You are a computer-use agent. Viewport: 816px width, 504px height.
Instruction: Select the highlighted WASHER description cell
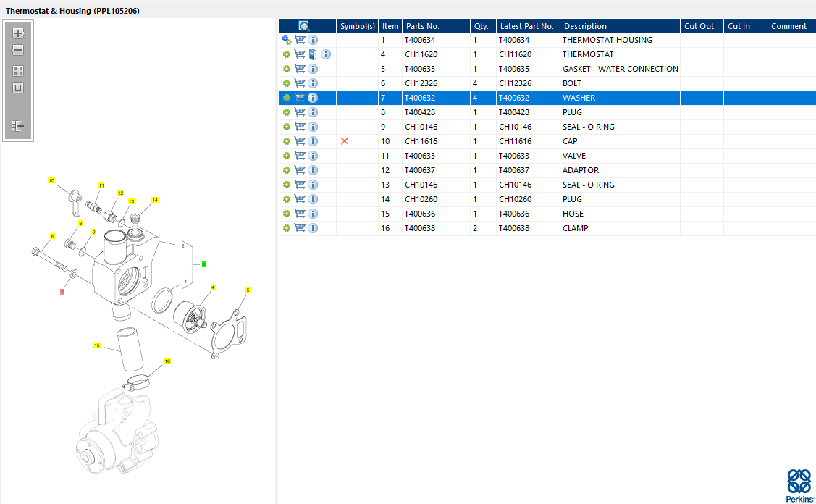coord(620,98)
